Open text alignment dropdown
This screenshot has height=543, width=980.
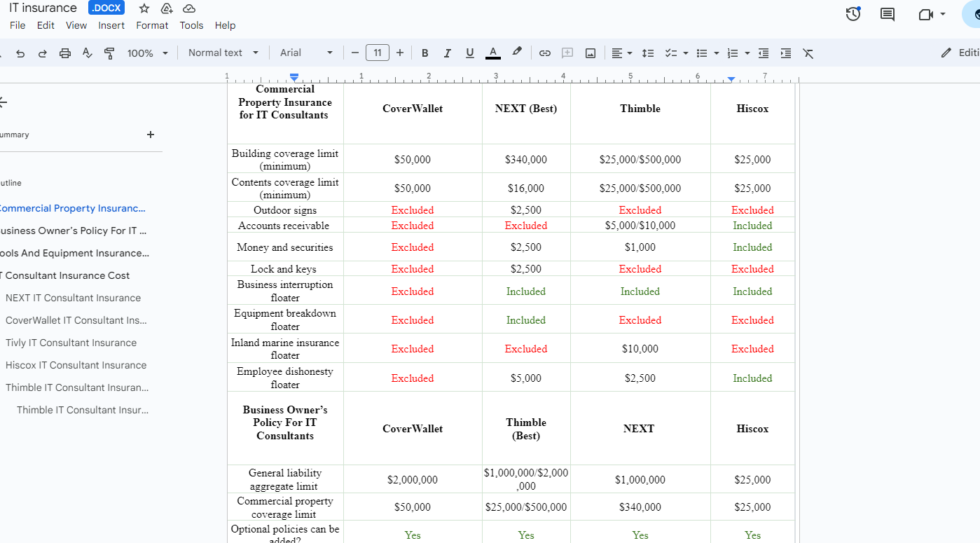tap(621, 53)
